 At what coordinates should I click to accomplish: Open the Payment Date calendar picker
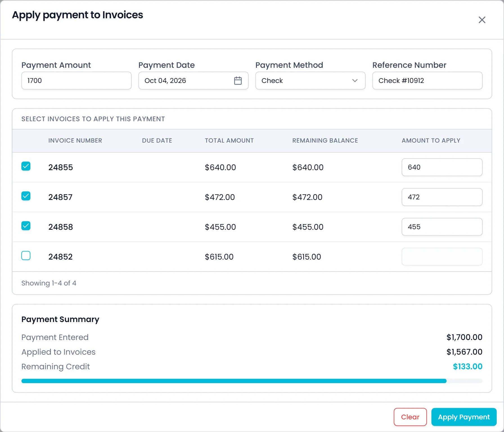click(238, 81)
